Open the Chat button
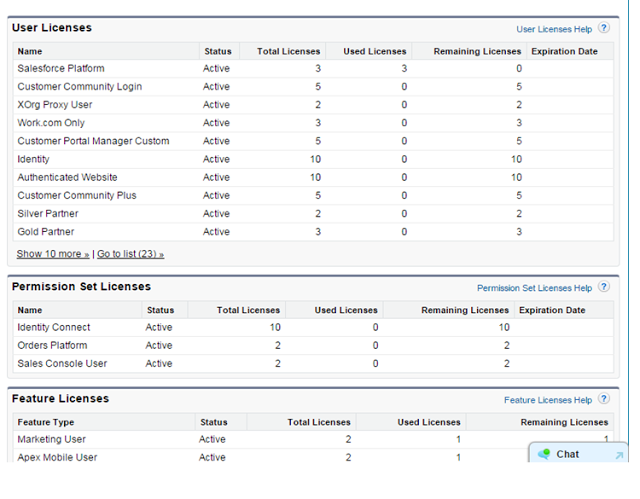The width and height of the screenshot is (640, 499). coord(578,452)
